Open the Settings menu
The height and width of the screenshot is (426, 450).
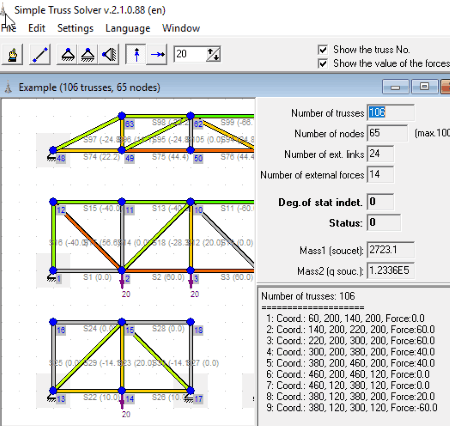pyautogui.click(x=75, y=28)
